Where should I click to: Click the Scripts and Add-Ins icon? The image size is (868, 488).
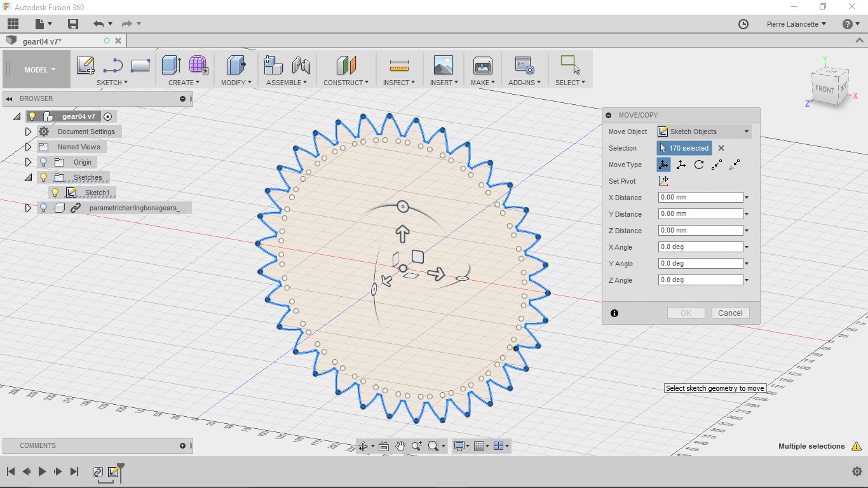pos(524,65)
